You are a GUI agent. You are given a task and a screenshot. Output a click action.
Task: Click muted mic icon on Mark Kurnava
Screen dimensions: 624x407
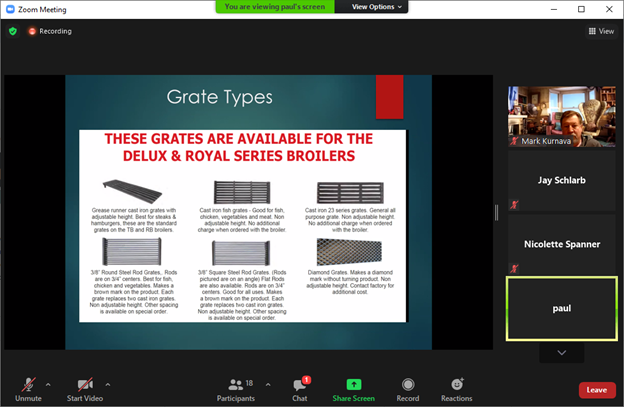coord(514,141)
